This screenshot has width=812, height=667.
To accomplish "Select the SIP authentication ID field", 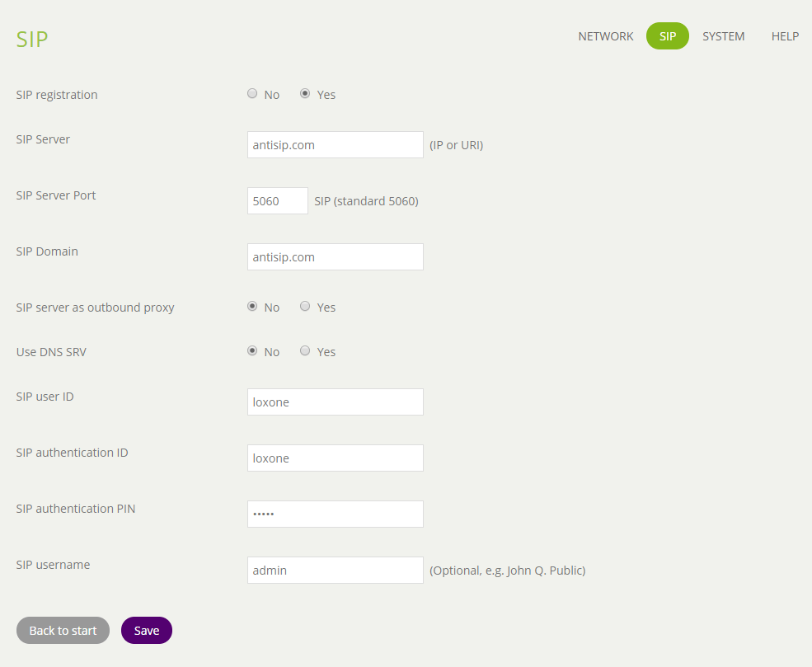I will point(335,458).
